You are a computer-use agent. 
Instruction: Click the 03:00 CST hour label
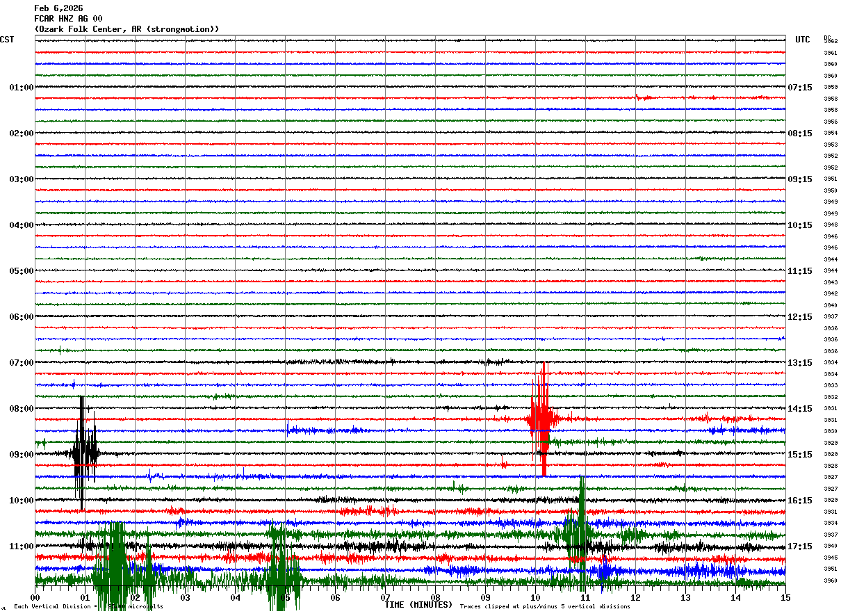pos(22,179)
